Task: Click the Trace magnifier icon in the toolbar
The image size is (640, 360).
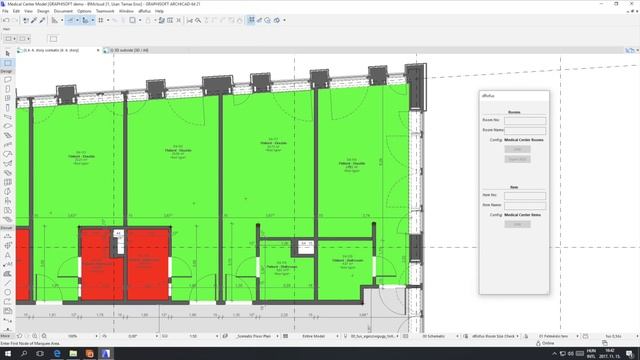Action: (268, 20)
